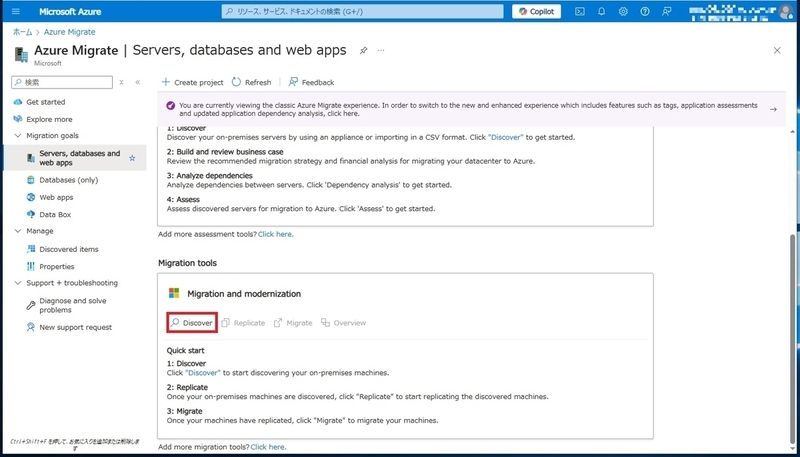Click the Web apps globe icon
Image resolution: width=800 pixels, height=457 pixels.
[31, 197]
